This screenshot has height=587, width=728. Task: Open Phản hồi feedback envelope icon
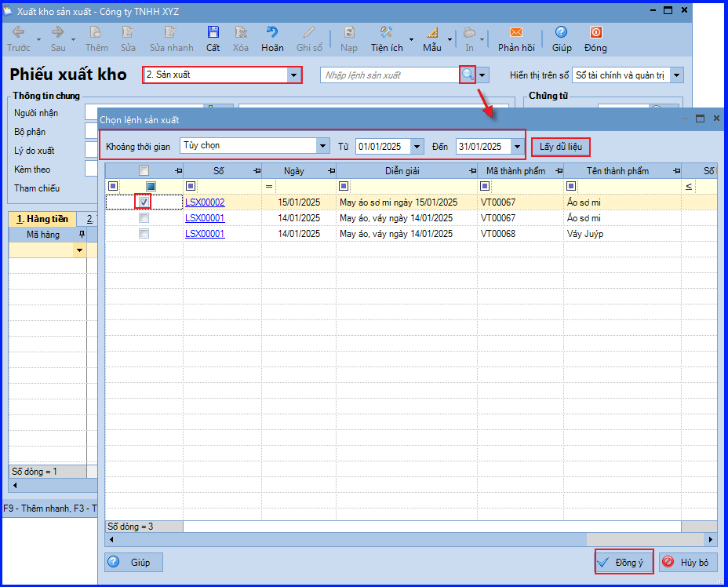516,32
